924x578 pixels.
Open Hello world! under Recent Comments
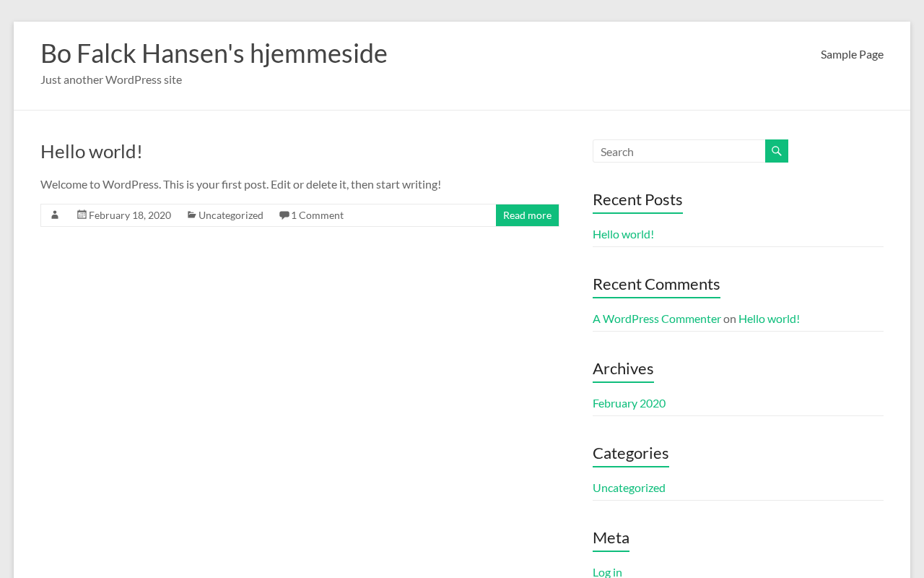(x=769, y=319)
